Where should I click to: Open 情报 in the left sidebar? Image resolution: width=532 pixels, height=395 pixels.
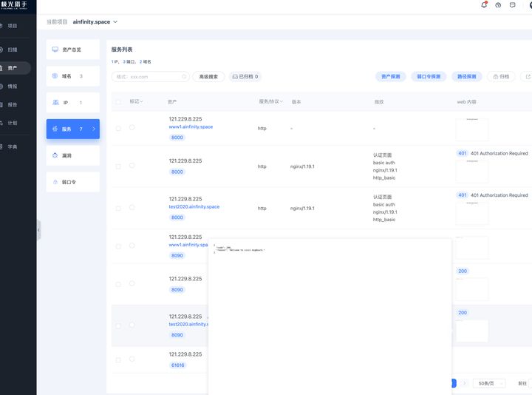point(13,87)
